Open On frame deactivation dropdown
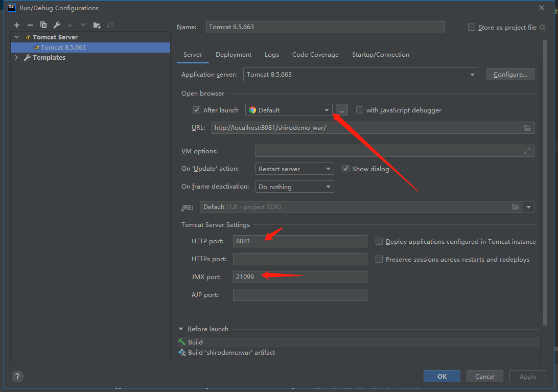 click(x=295, y=187)
